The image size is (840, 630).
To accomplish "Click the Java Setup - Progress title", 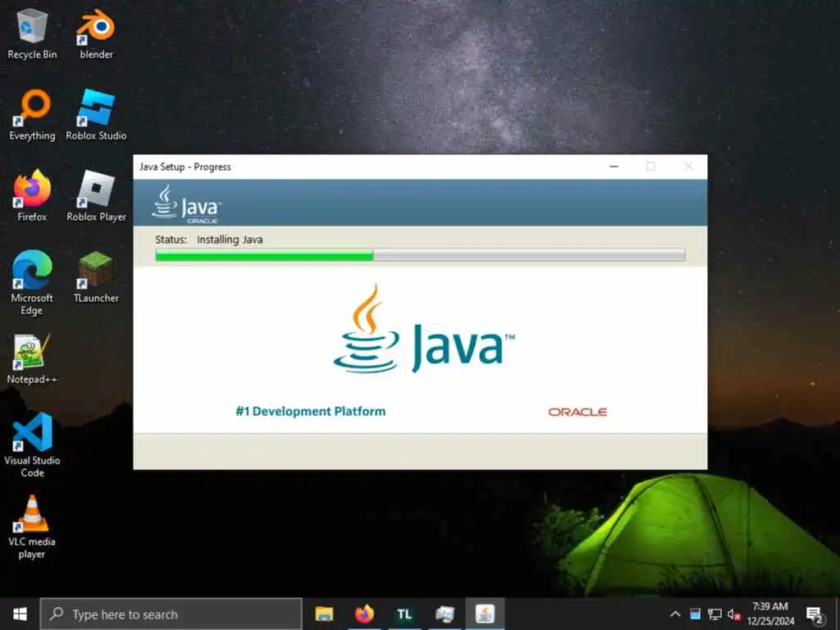I will [185, 167].
